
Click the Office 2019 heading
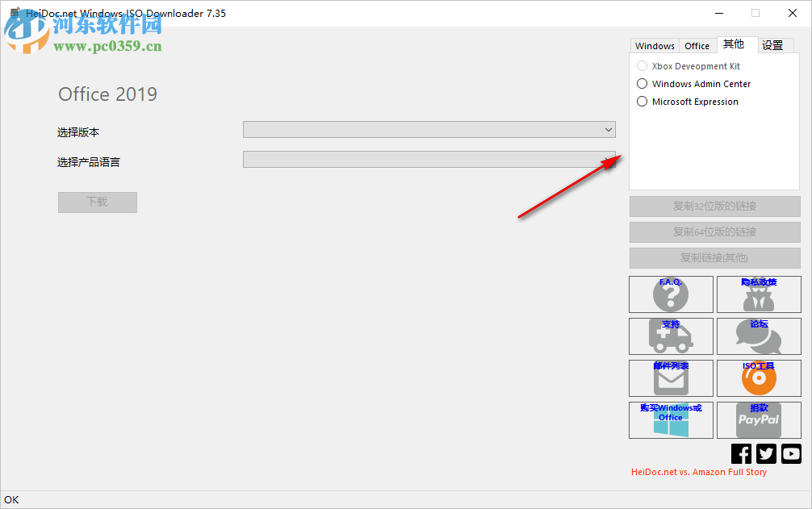pos(107,94)
